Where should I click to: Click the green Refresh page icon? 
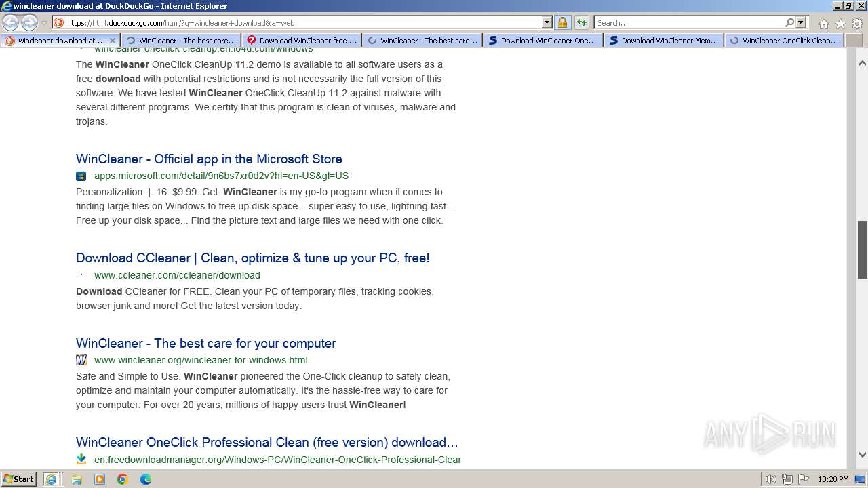[x=582, y=22]
